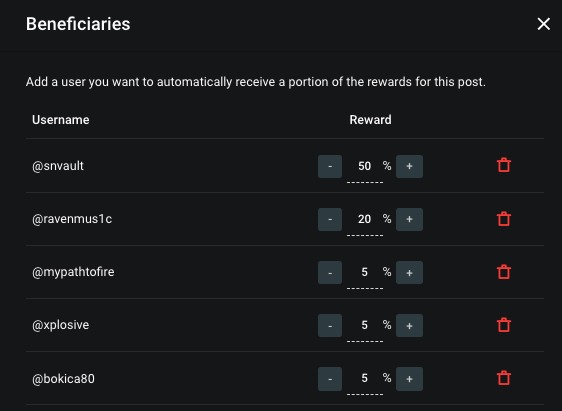Click the trash icon for @mypathtofire
Viewport: 562px width, 411px height.
click(504, 272)
